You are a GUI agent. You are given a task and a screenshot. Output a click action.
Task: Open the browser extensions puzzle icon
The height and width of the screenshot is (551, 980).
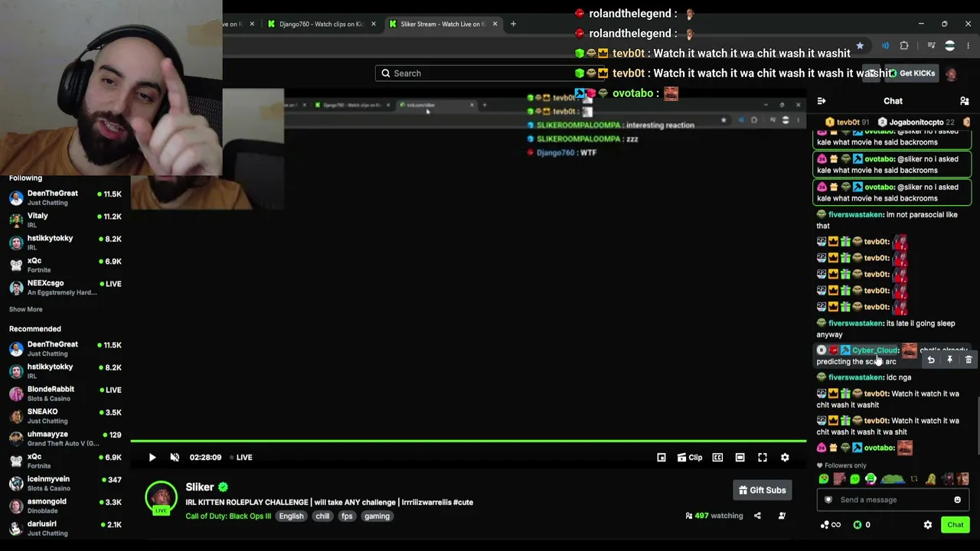point(904,46)
